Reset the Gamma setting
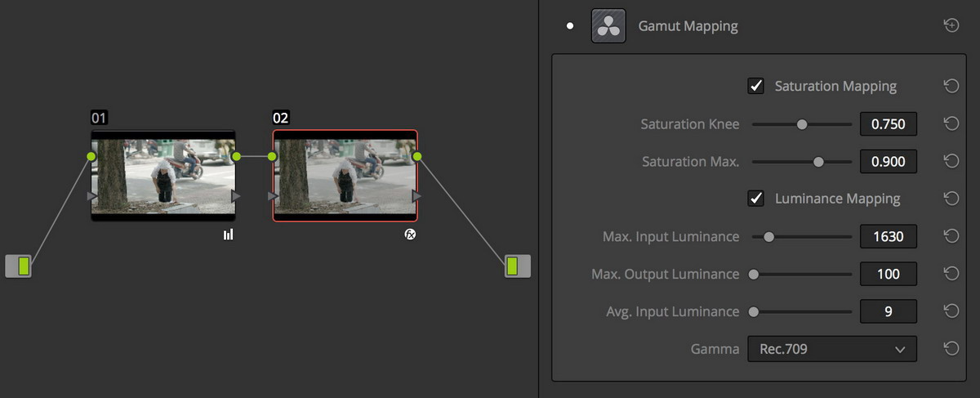The width and height of the screenshot is (980, 398). click(x=951, y=349)
